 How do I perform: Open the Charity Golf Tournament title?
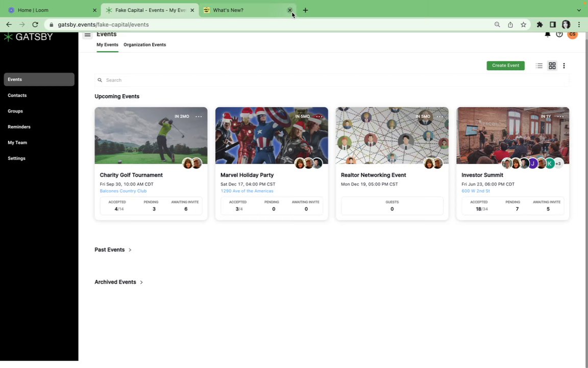click(x=131, y=175)
